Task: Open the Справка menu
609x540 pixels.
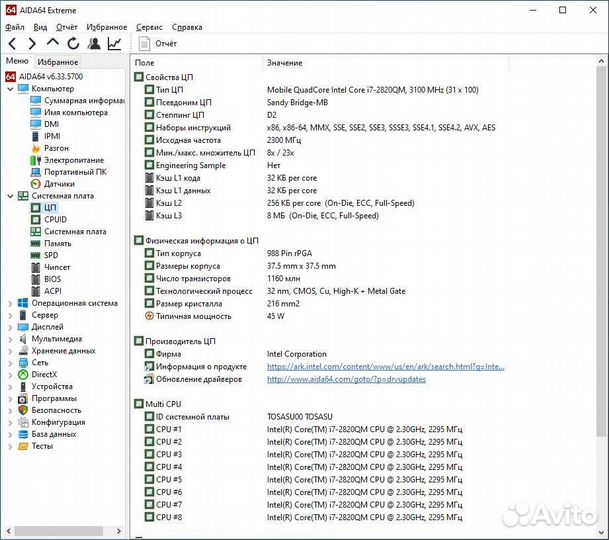Action: 187,27
